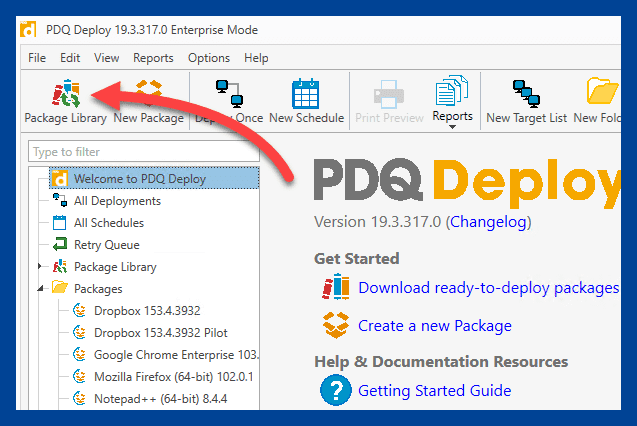
Task: Click the orange box icon beside Create Package
Action: coord(336,325)
